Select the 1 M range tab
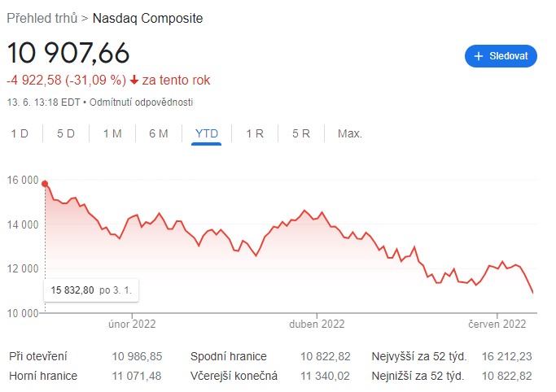 coord(112,133)
